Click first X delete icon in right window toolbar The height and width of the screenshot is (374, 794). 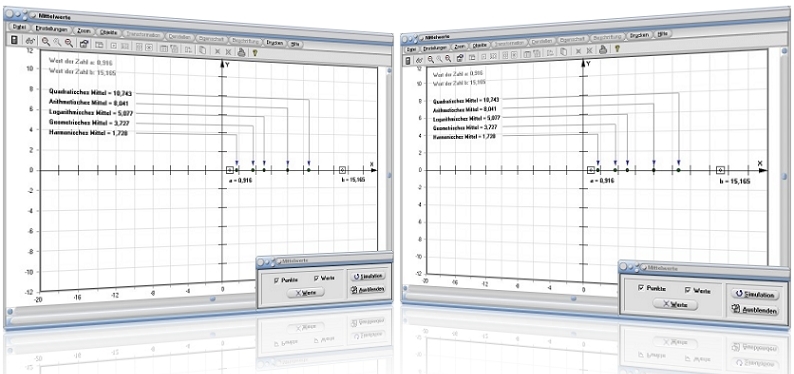pyautogui.click(x=579, y=51)
